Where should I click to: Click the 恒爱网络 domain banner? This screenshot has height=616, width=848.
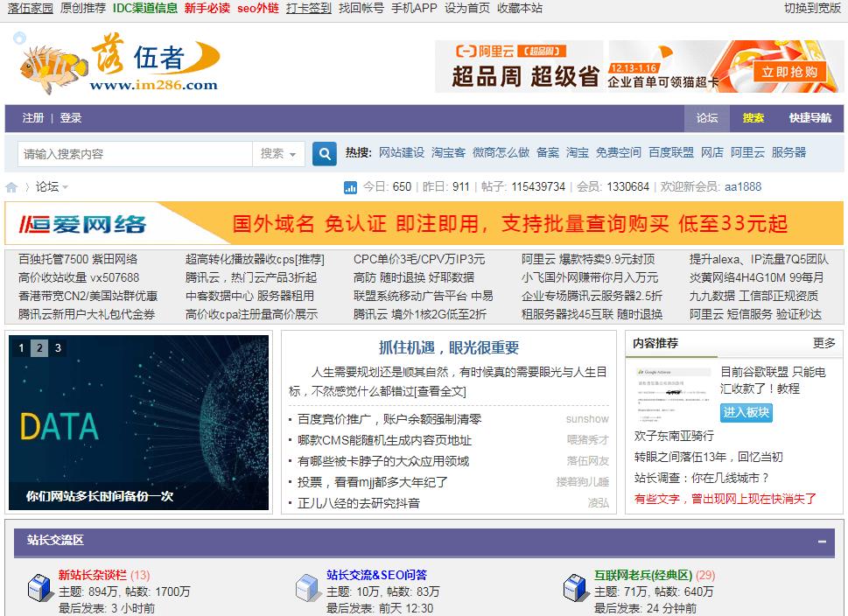point(424,223)
